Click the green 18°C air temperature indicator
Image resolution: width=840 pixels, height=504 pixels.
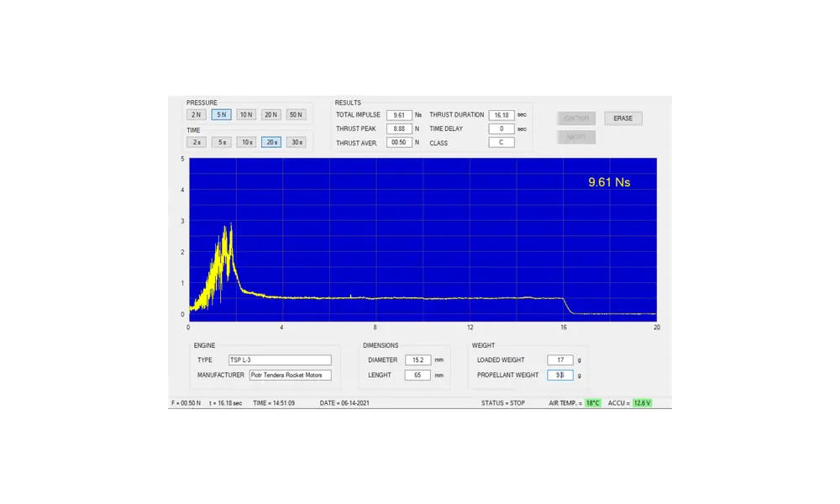tap(592, 403)
